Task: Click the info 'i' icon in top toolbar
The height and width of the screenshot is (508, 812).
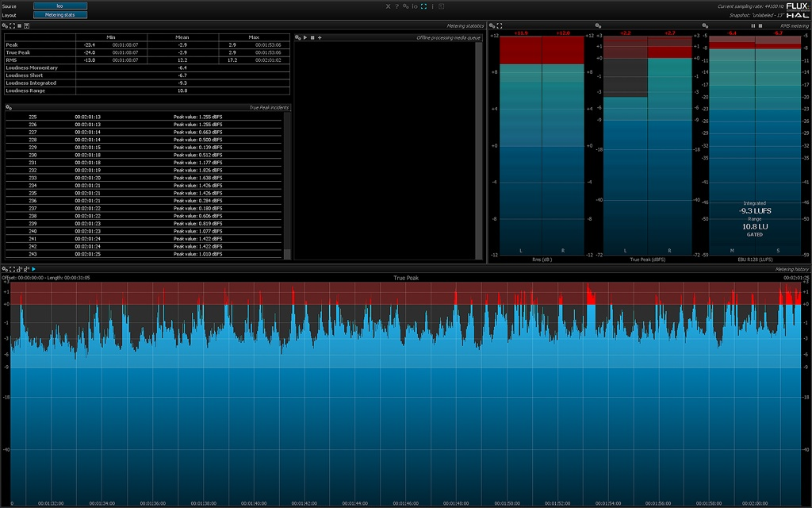Action: 432,6
